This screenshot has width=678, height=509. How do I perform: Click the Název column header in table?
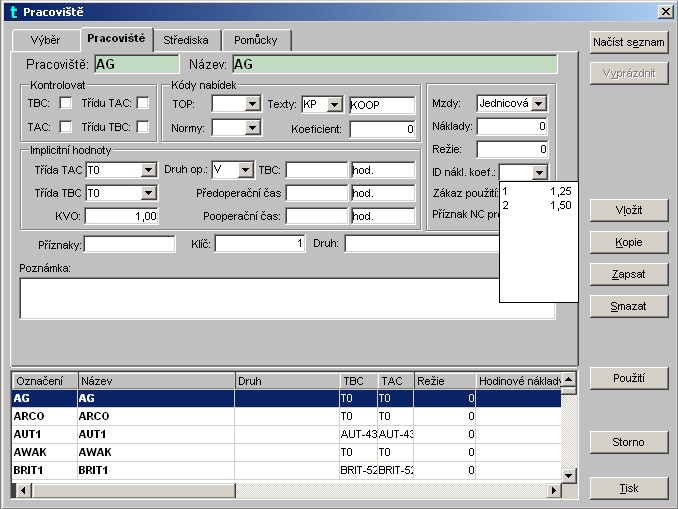coord(157,381)
